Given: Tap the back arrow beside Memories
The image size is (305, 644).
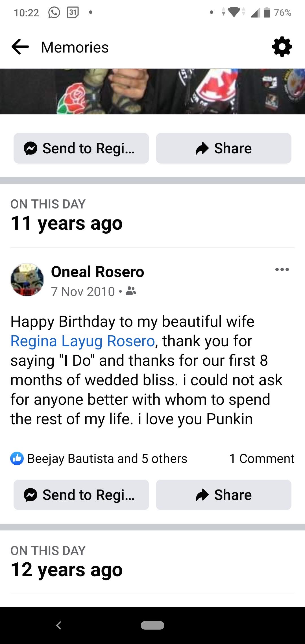Looking at the screenshot, I should pyautogui.click(x=20, y=47).
